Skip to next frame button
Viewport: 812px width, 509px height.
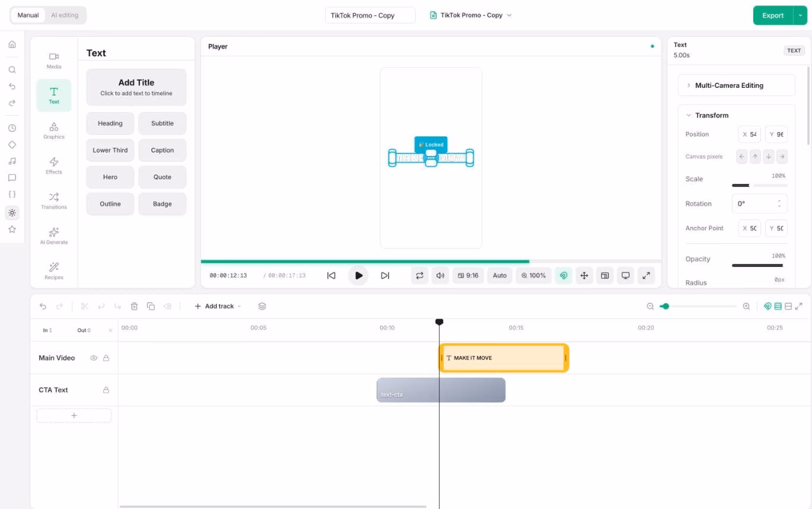[x=385, y=275]
